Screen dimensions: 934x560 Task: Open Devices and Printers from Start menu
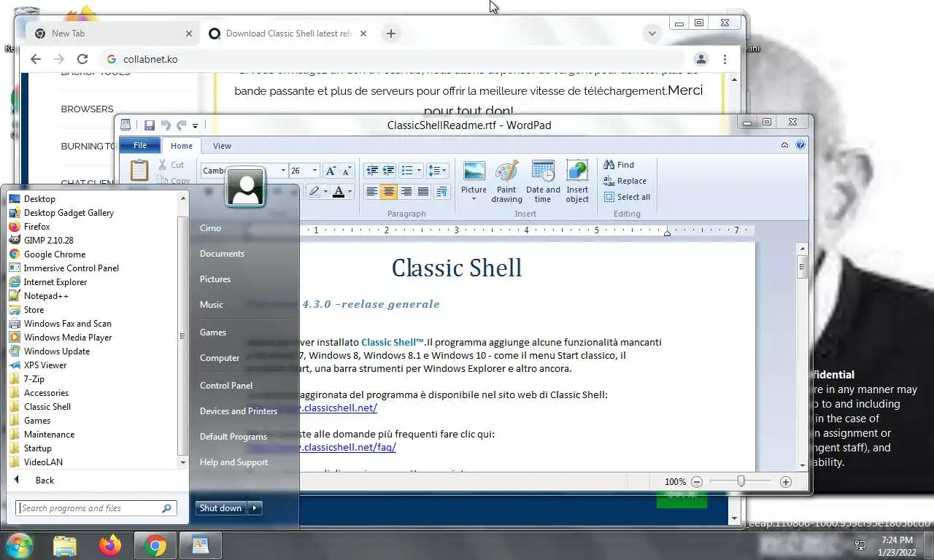pyautogui.click(x=239, y=411)
